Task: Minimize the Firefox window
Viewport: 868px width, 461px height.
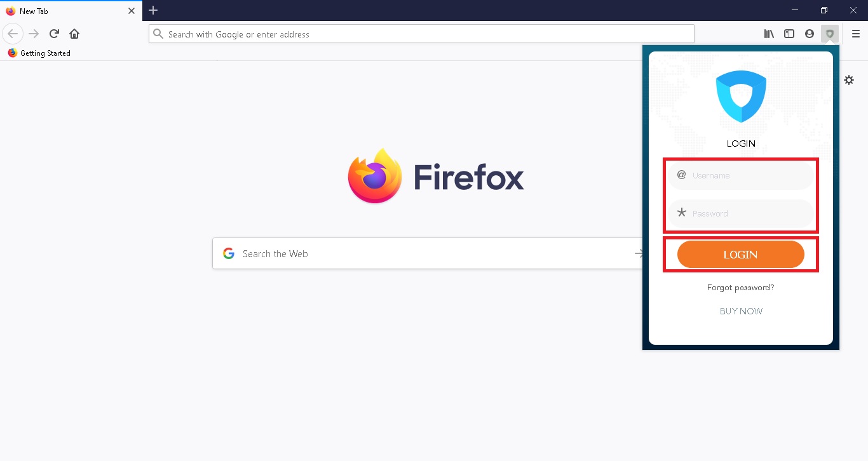Action: 795,10
